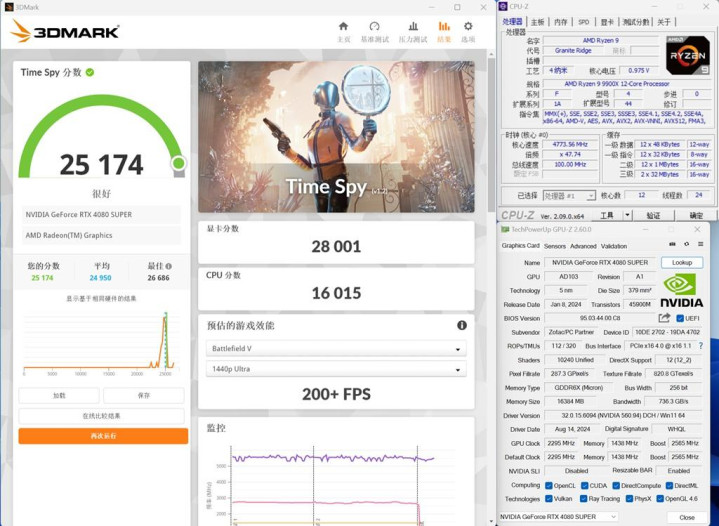Open the 3DMark Stress Tests (压力测试) icon
719x526 pixels.
pos(413,26)
